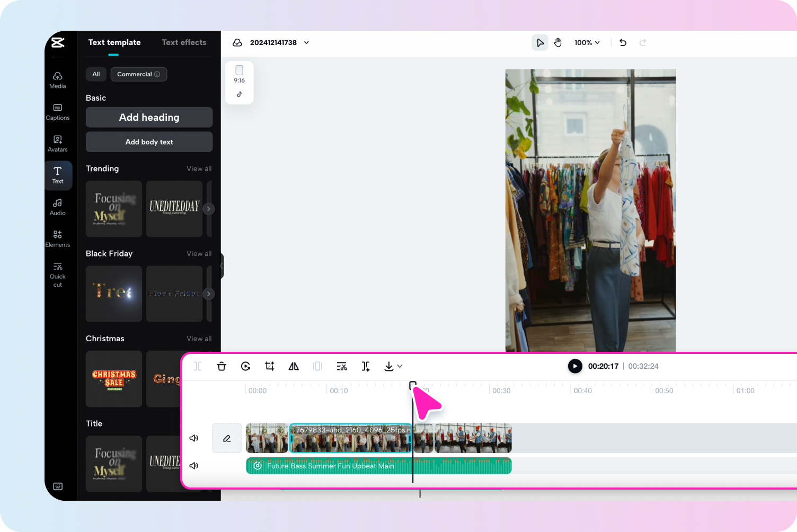
Task: Switch to the Text effects tab
Action: tap(184, 42)
